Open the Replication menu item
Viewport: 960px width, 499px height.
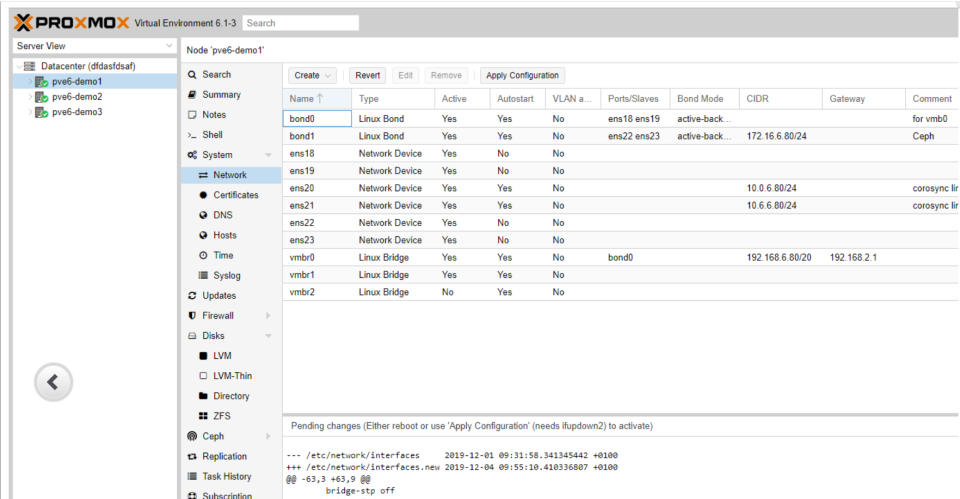[x=231, y=457]
